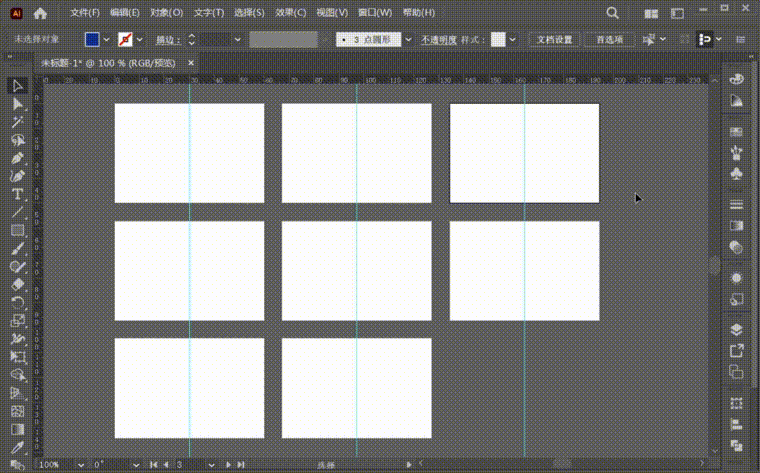Select the Selection tool arrow
The height and width of the screenshot is (473, 760).
[x=17, y=86]
